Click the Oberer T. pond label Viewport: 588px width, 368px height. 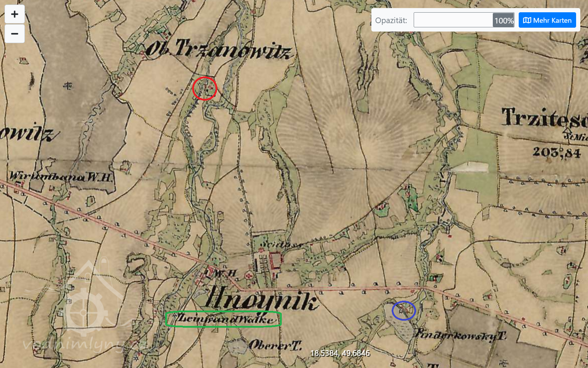point(275,345)
